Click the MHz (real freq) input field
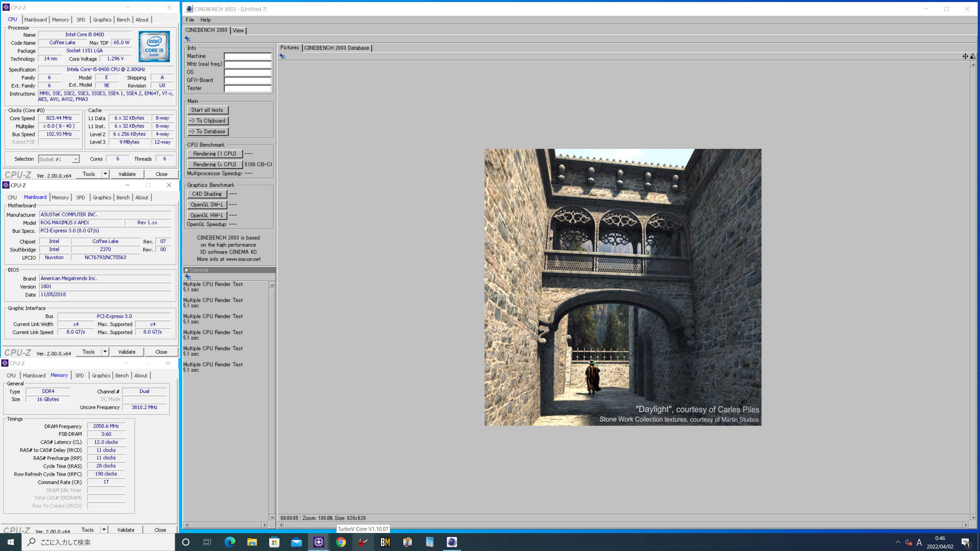The width and height of the screenshot is (980, 551). 248,64
